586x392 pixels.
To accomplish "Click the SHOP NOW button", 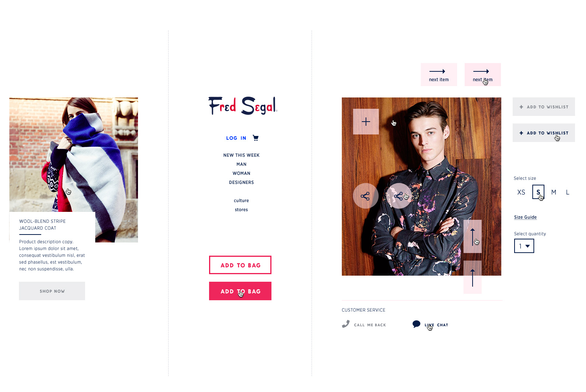I will click(x=52, y=291).
